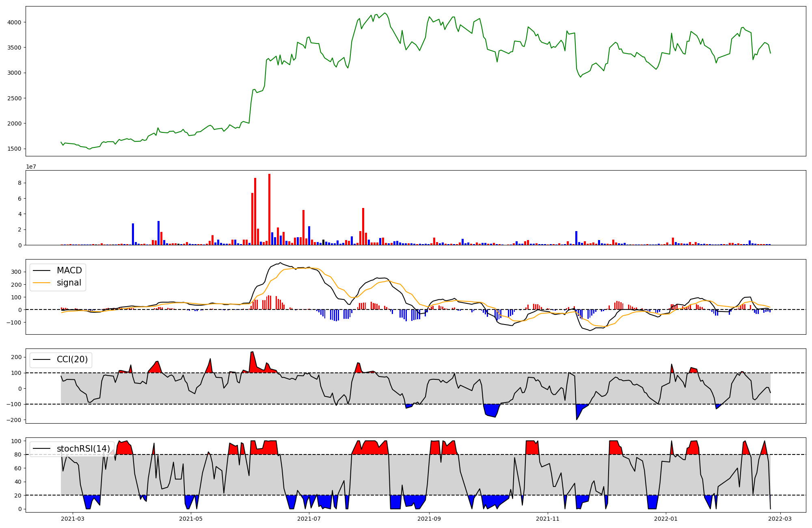Viewport: 812px width, 528px height.
Task: Click the tallest red volume bar
Action: [x=269, y=209]
